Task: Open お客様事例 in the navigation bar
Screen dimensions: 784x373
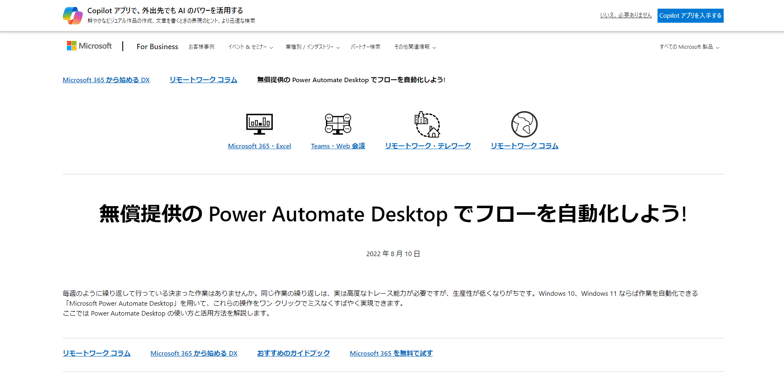Action: tap(201, 46)
